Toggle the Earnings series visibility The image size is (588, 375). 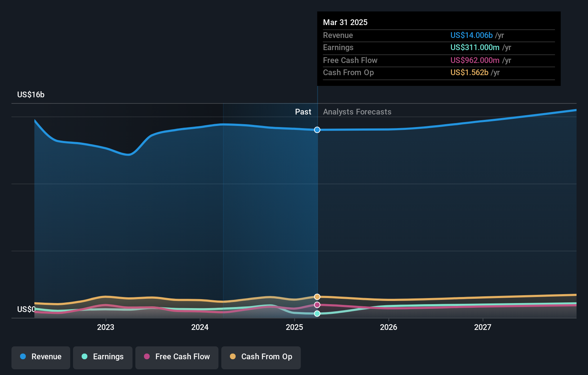[x=102, y=357]
